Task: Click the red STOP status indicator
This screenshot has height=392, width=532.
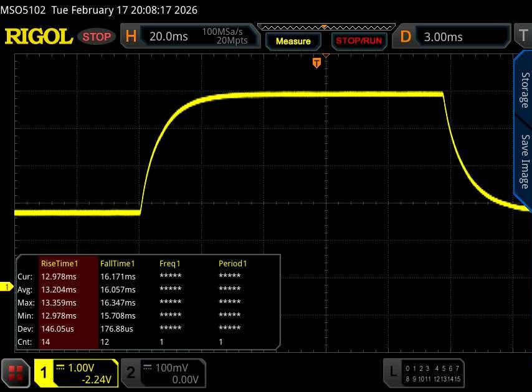Action: pyautogui.click(x=97, y=37)
